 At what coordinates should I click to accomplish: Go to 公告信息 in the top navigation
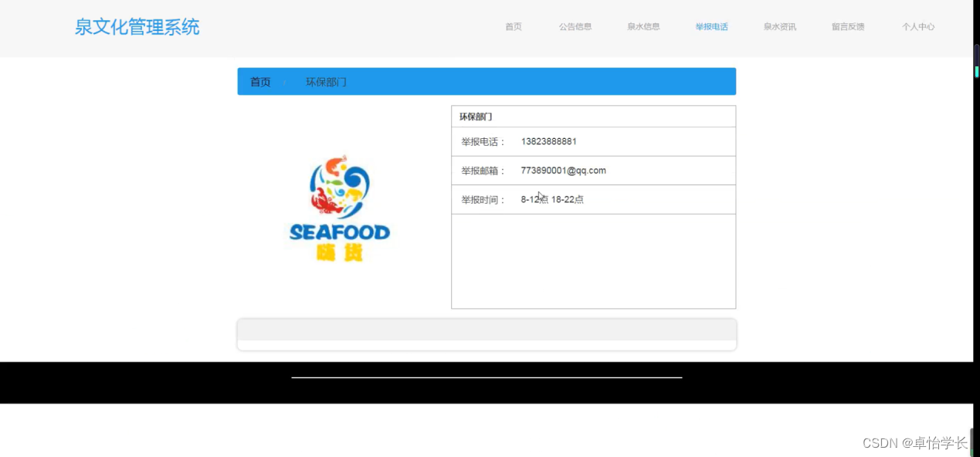click(575, 27)
